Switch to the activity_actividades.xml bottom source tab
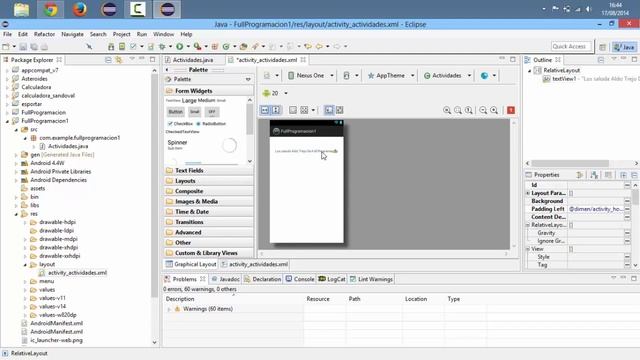This screenshot has width=640, height=360. coord(255,264)
